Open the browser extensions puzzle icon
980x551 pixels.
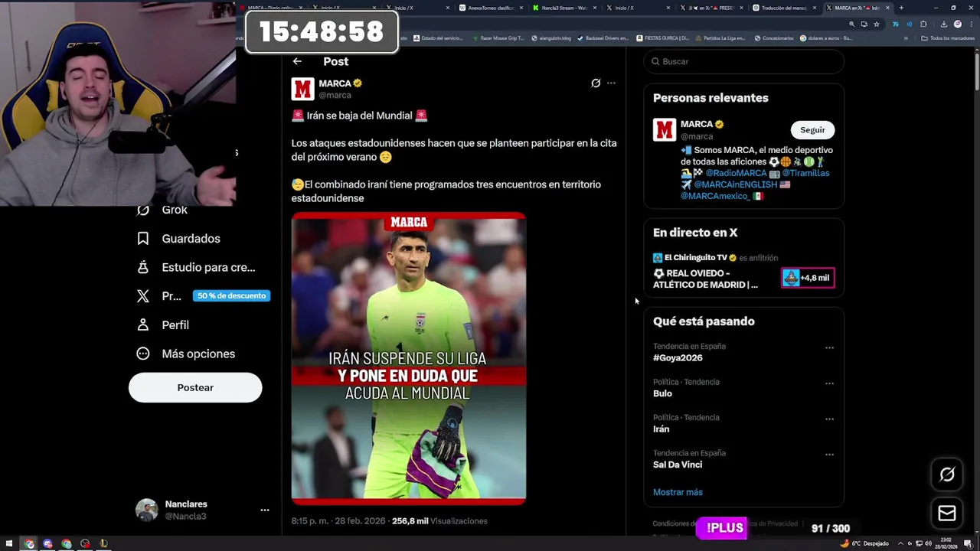[x=923, y=24]
